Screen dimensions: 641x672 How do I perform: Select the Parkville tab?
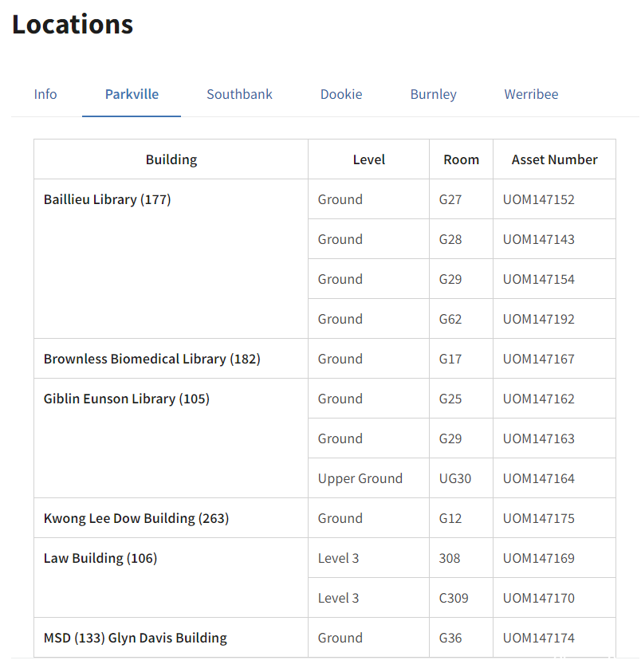coord(132,94)
